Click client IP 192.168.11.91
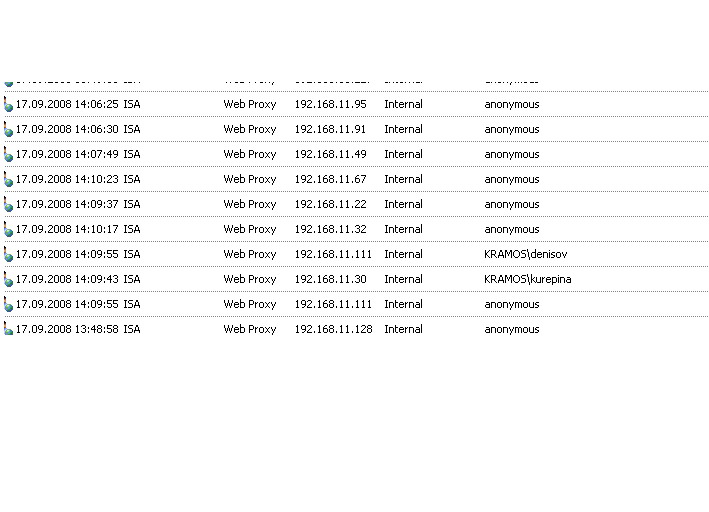Screen dimensions: 709x512 (x=330, y=129)
